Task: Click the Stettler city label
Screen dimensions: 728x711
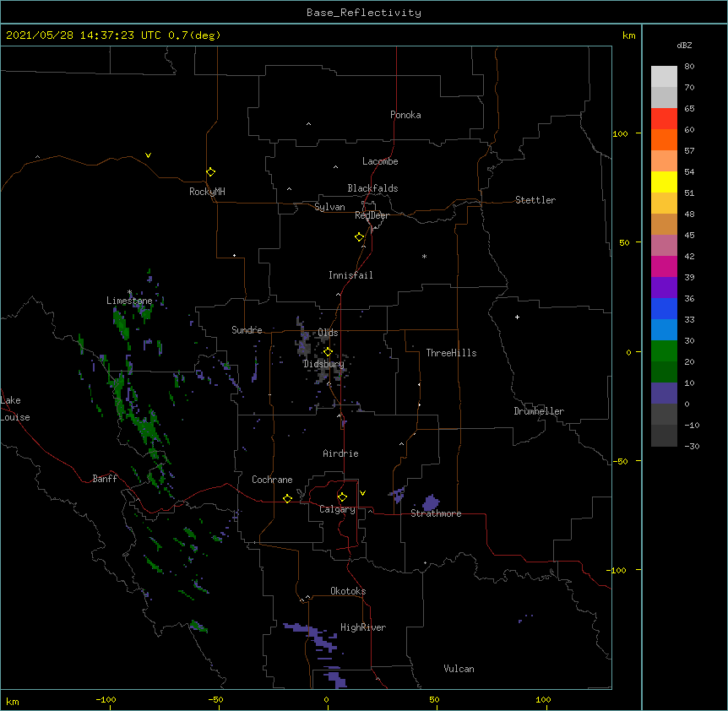Action: point(535,200)
